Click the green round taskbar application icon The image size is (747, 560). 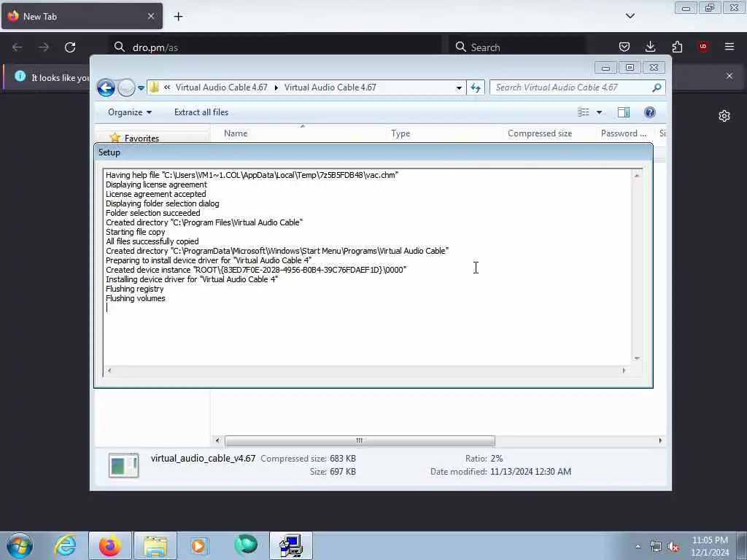[x=246, y=545]
